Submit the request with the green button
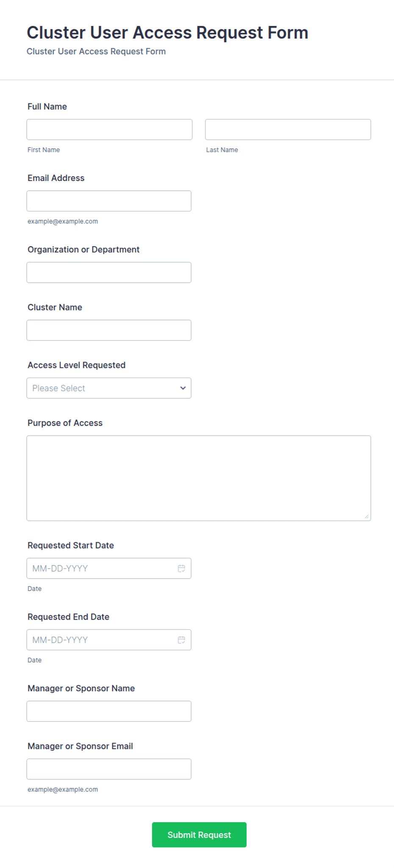394x868 pixels. click(x=199, y=835)
